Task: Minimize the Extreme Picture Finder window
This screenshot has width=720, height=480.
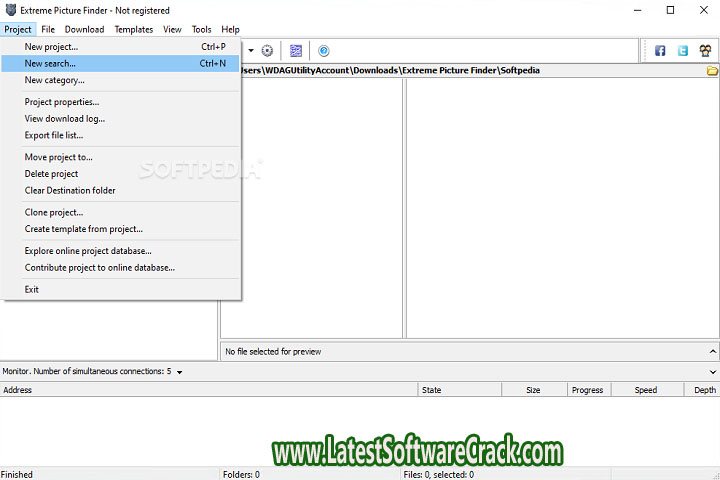Action: pyautogui.click(x=637, y=10)
